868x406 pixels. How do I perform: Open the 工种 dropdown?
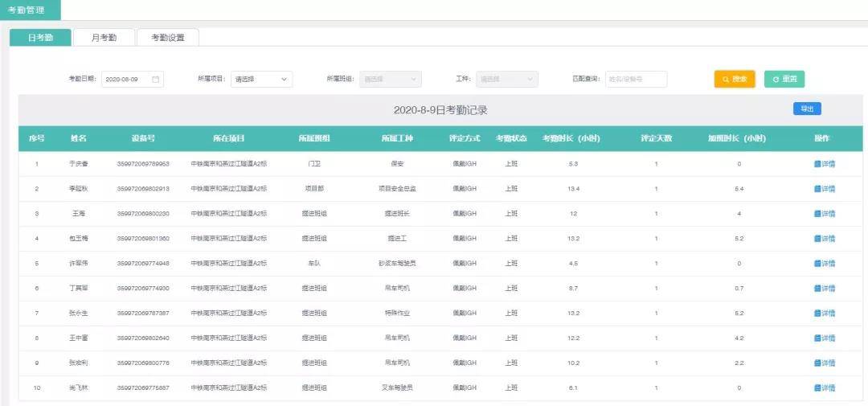coord(506,80)
